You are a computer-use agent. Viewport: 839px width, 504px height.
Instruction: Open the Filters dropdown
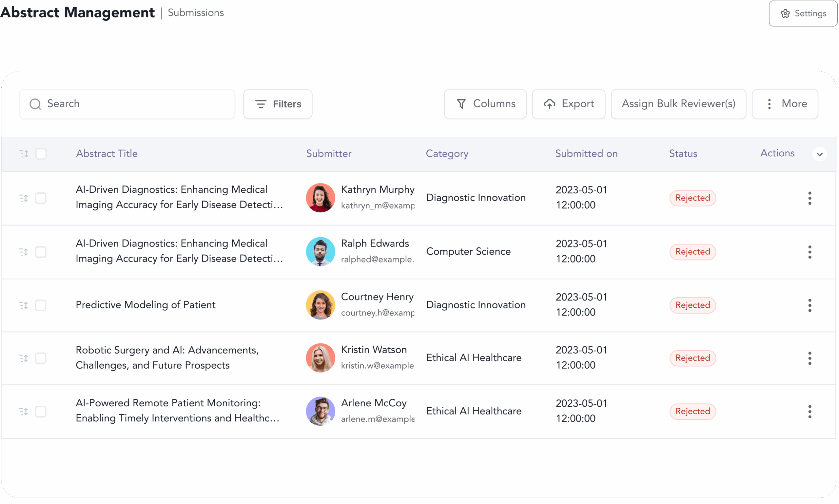point(278,104)
